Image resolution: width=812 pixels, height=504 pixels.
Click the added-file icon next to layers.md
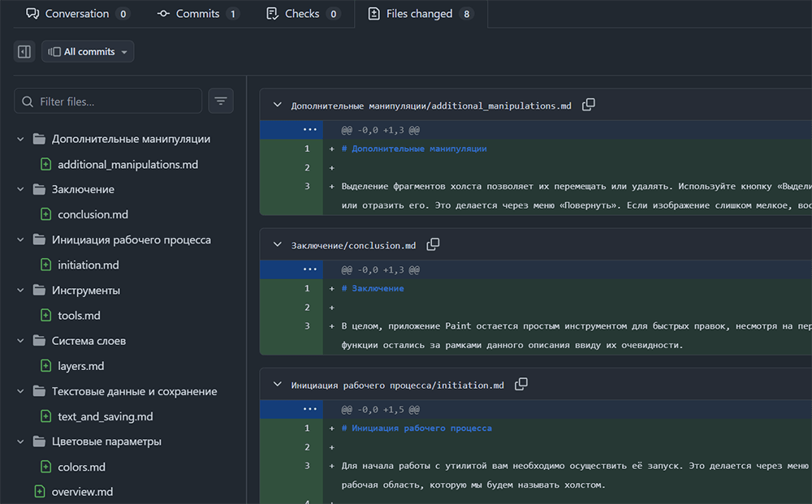point(46,366)
